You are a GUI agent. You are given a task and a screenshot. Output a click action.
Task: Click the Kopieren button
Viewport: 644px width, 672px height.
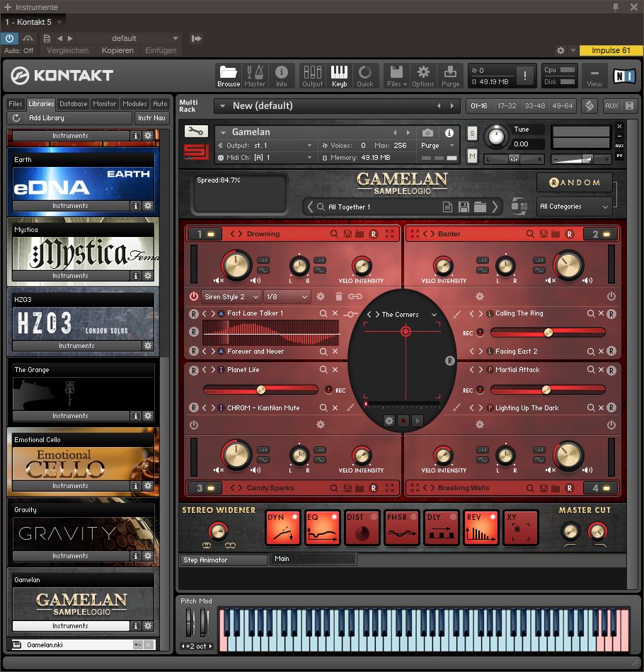(x=117, y=50)
